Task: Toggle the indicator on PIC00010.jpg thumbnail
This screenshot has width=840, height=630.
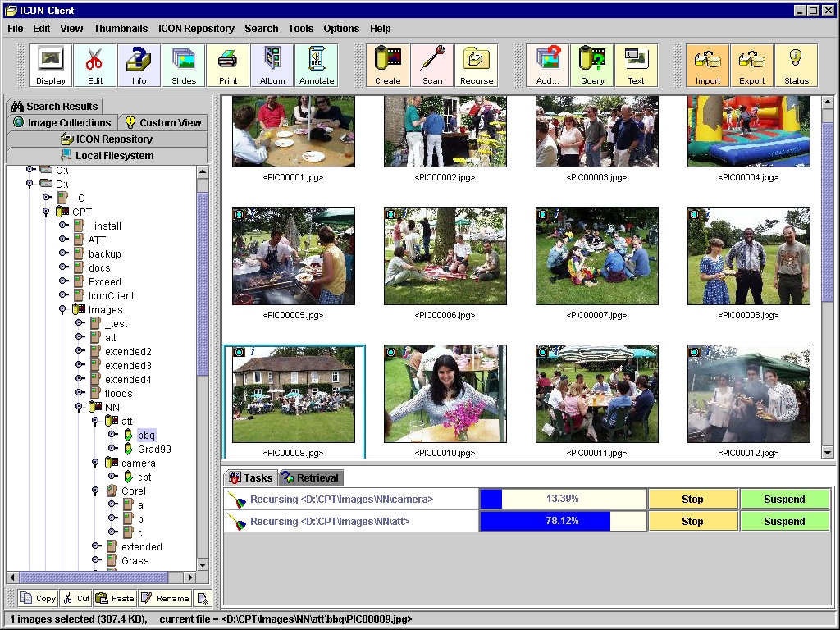Action: pyautogui.click(x=390, y=352)
